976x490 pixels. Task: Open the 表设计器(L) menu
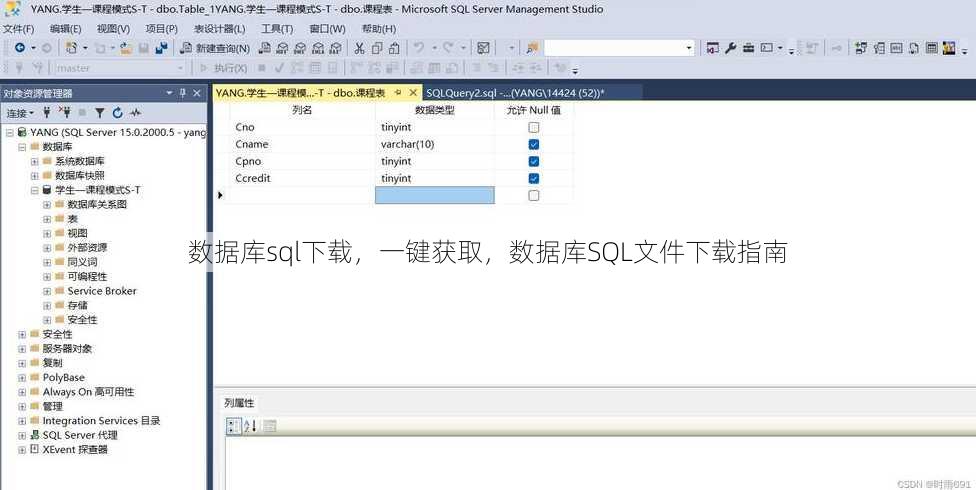click(219, 29)
